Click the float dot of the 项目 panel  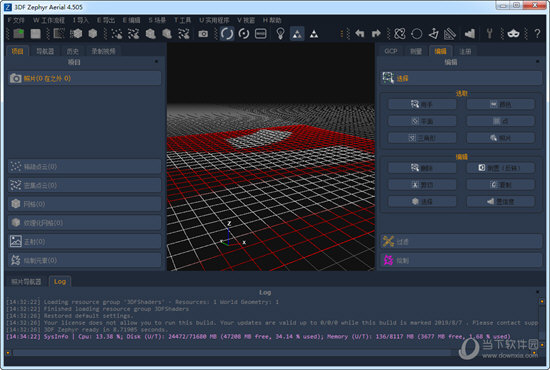156,61
